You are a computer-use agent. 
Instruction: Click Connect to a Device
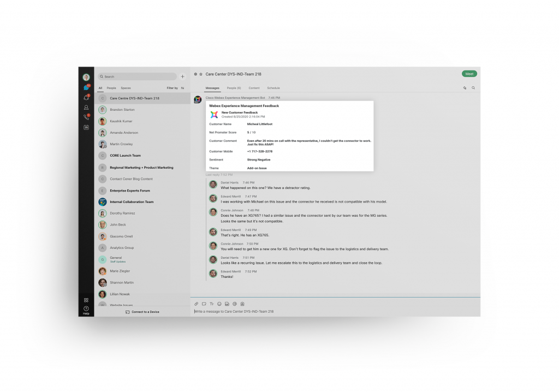pyautogui.click(x=142, y=312)
